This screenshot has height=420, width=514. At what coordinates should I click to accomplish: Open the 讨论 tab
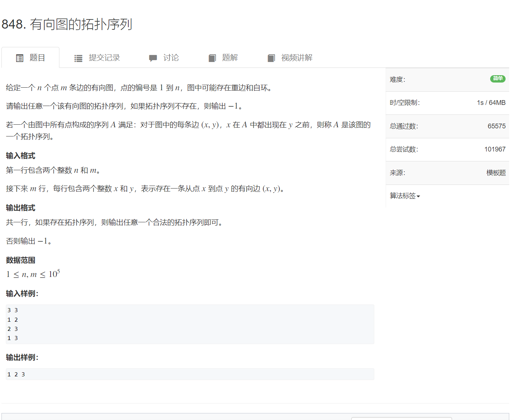pyautogui.click(x=164, y=58)
